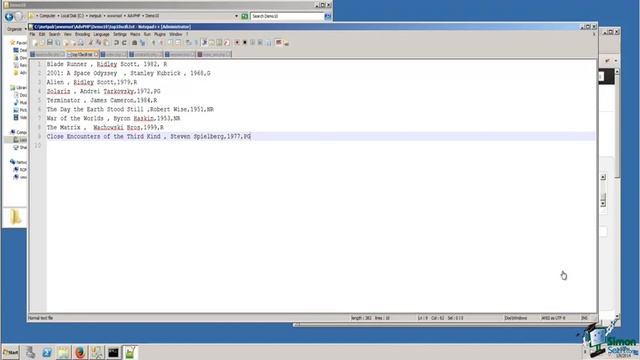Screen dimensions: 640x360
Task: Click the Zoom Out toolbar icon
Action: (161, 42)
